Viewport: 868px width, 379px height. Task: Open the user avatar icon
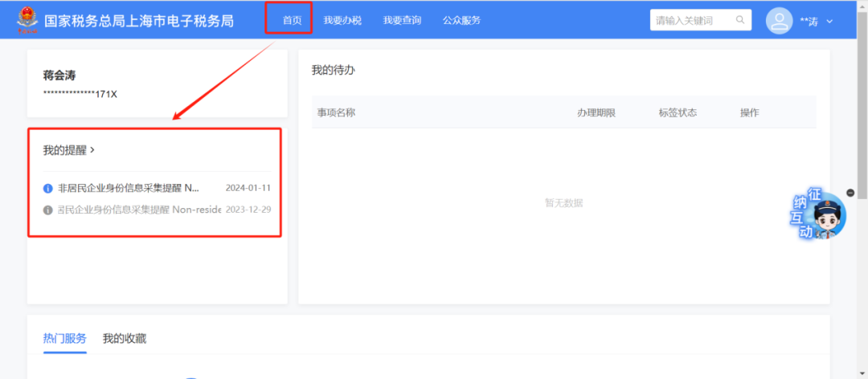(x=779, y=21)
